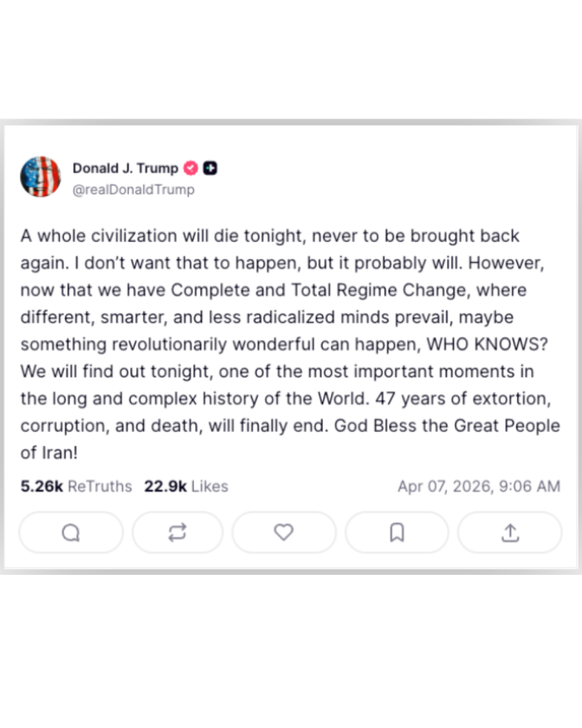
Task: Click the reply speech bubble icon
Action: click(x=71, y=532)
